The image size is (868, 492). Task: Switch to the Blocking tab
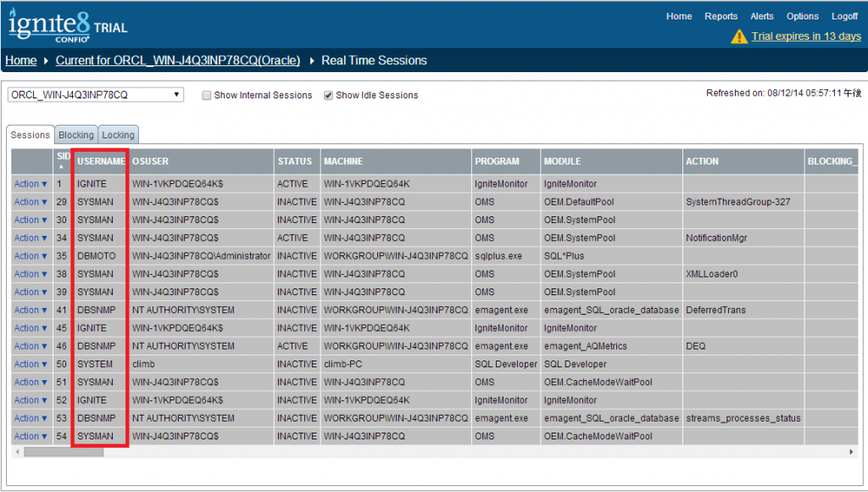tap(76, 134)
